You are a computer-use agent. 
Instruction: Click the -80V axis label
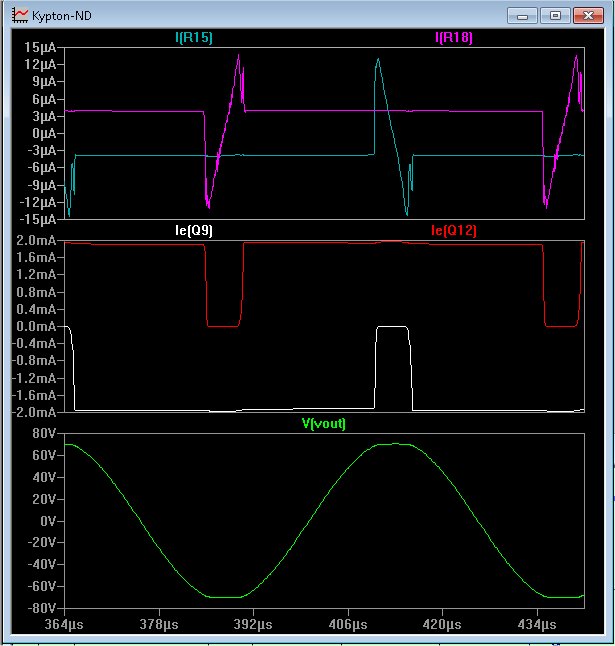click(x=42, y=608)
